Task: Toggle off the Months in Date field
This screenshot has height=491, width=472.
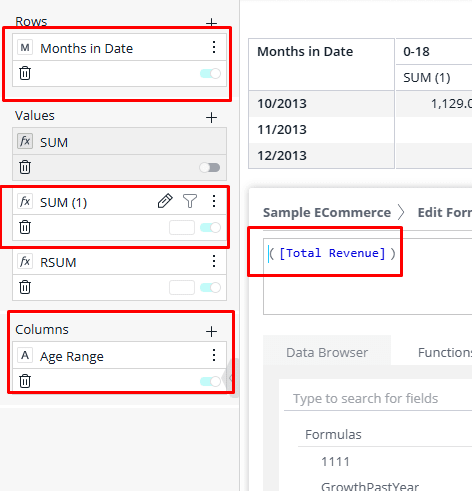Action: (210, 73)
